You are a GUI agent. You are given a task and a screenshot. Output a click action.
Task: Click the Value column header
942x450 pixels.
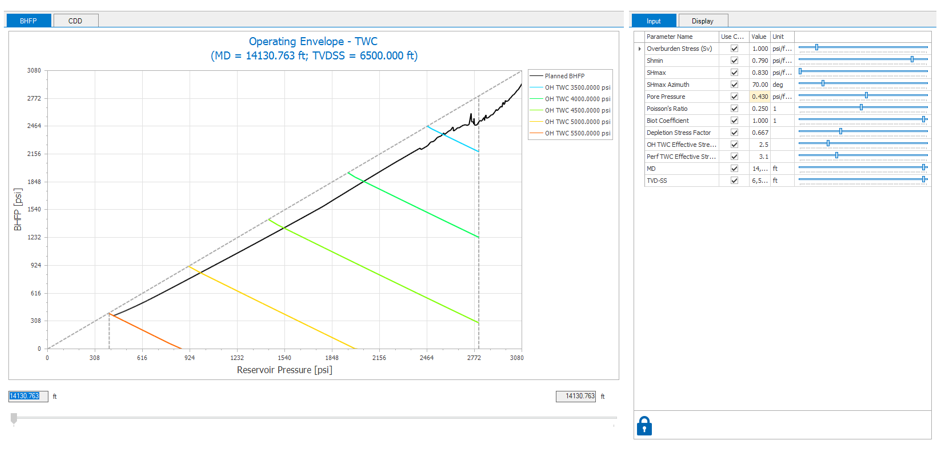point(758,36)
